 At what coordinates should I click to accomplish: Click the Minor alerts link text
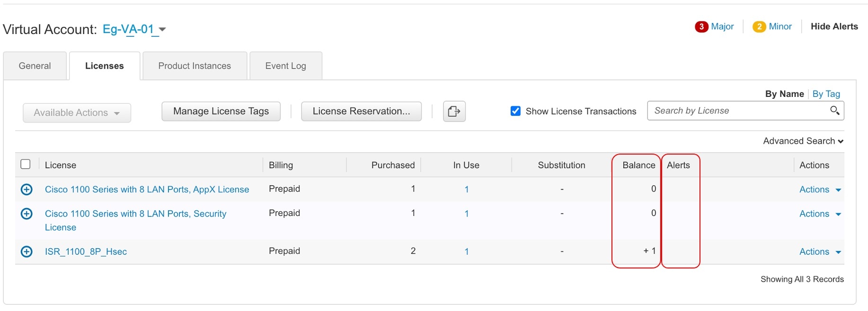coord(780,26)
